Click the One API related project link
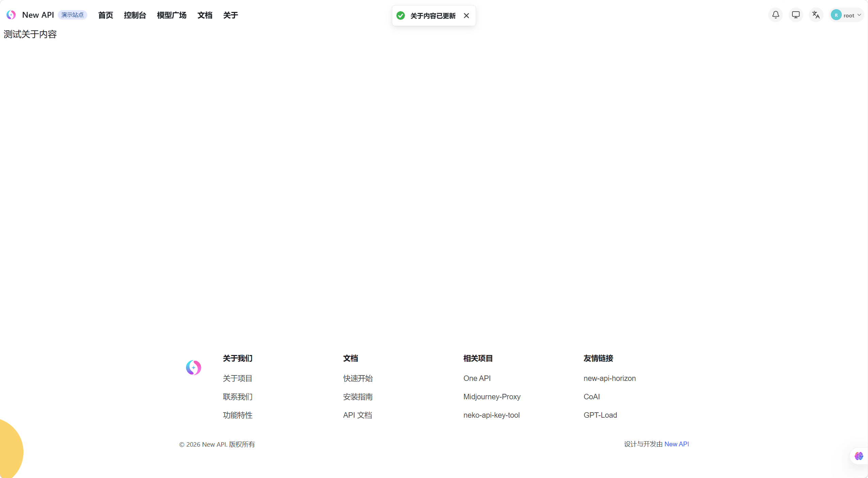 click(477, 378)
